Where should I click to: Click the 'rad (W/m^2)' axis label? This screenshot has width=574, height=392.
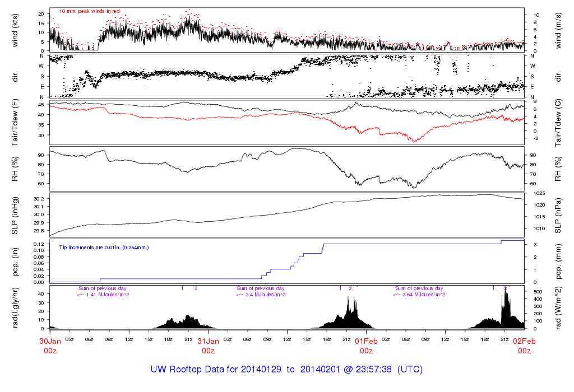tap(558, 308)
